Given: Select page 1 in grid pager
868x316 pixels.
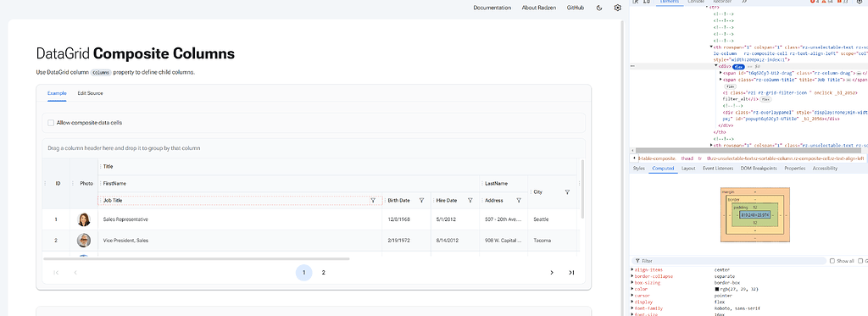Looking at the screenshot, I should (x=304, y=272).
